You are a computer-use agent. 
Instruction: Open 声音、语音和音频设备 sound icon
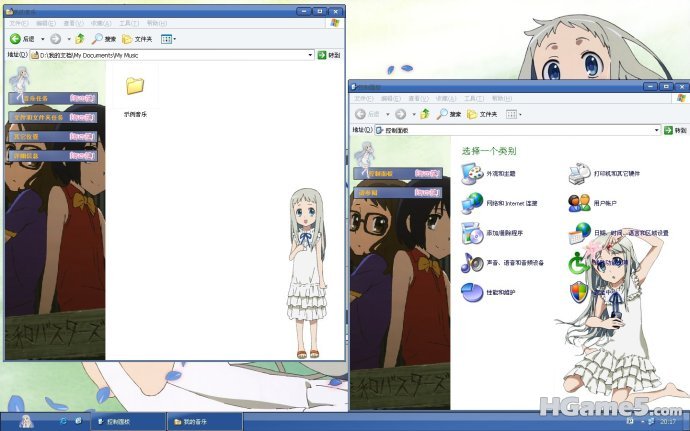click(472, 263)
